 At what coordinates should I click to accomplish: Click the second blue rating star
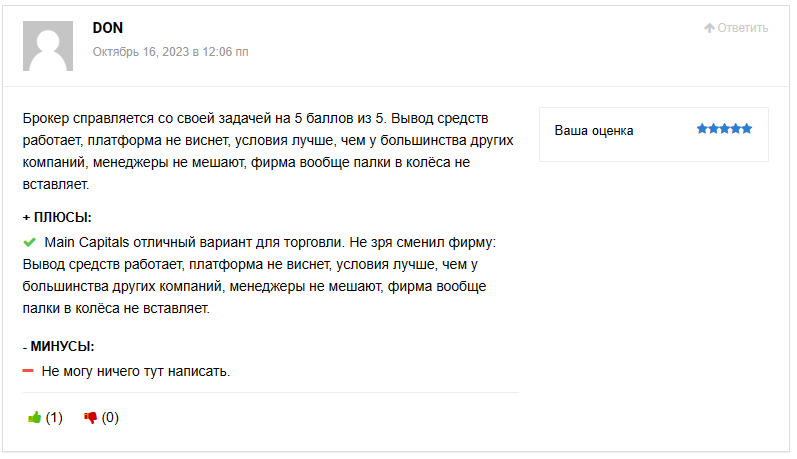pos(713,129)
